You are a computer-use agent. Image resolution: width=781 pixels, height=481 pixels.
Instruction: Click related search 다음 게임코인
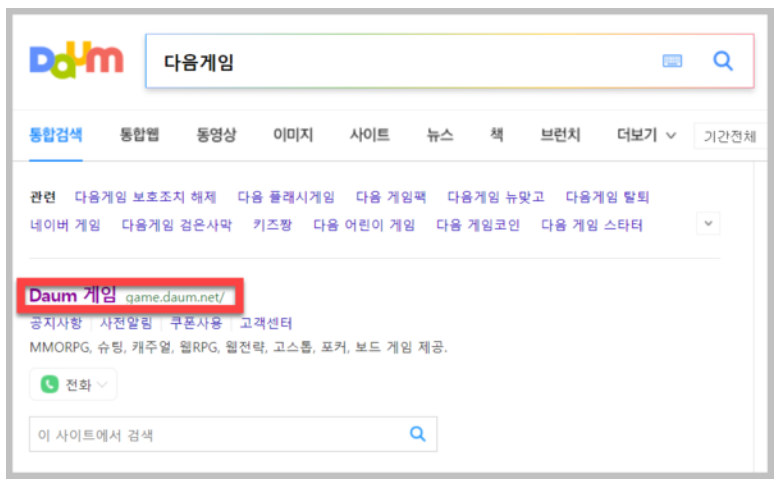pyautogui.click(x=478, y=225)
